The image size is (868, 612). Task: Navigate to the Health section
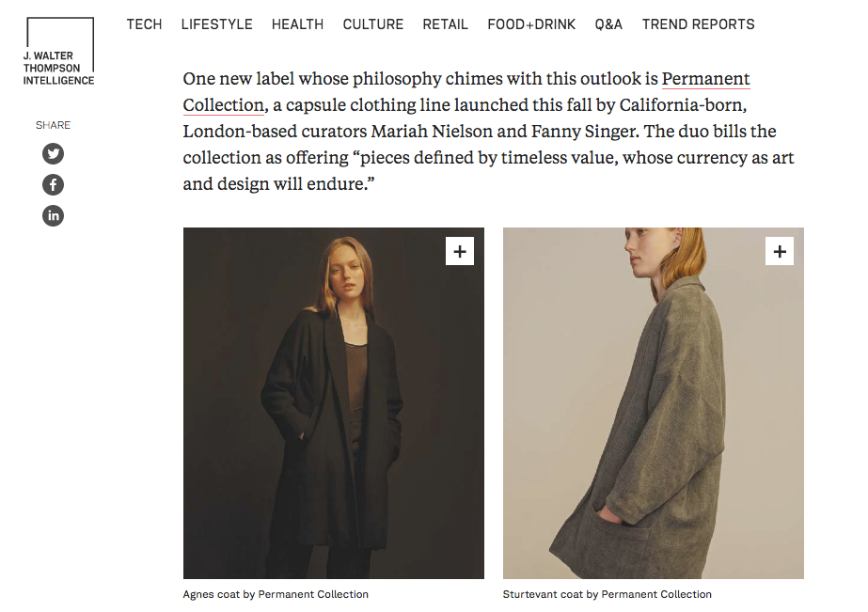pos(297,24)
